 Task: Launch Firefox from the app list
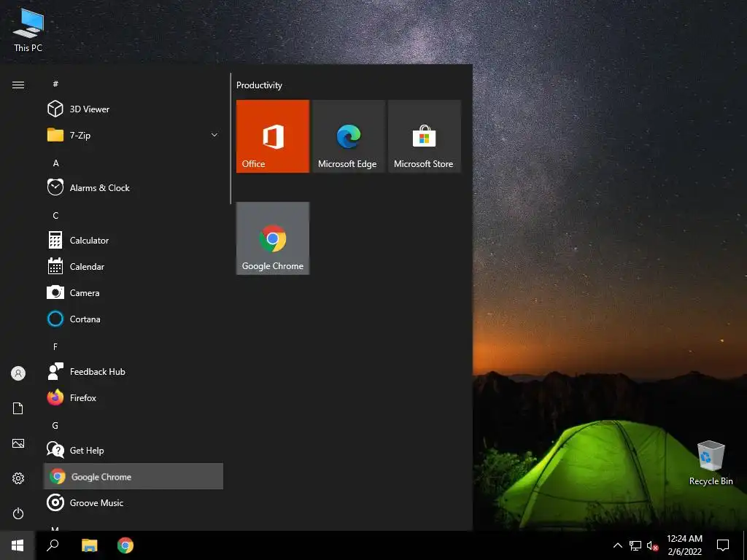tap(133, 397)
